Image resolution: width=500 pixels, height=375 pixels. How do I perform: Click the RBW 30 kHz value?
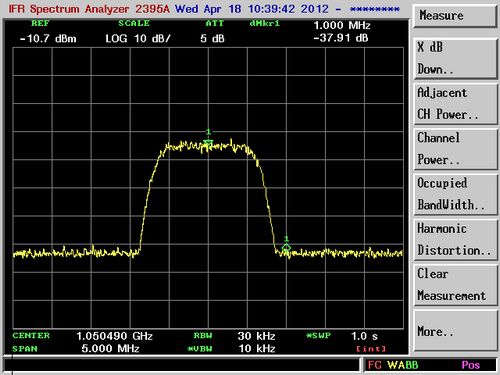[256, 336]
